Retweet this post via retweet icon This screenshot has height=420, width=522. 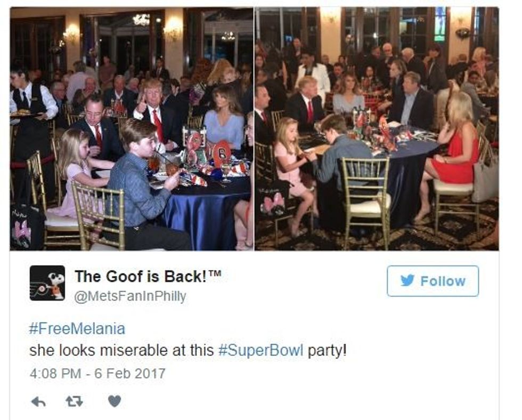point(74,402)
